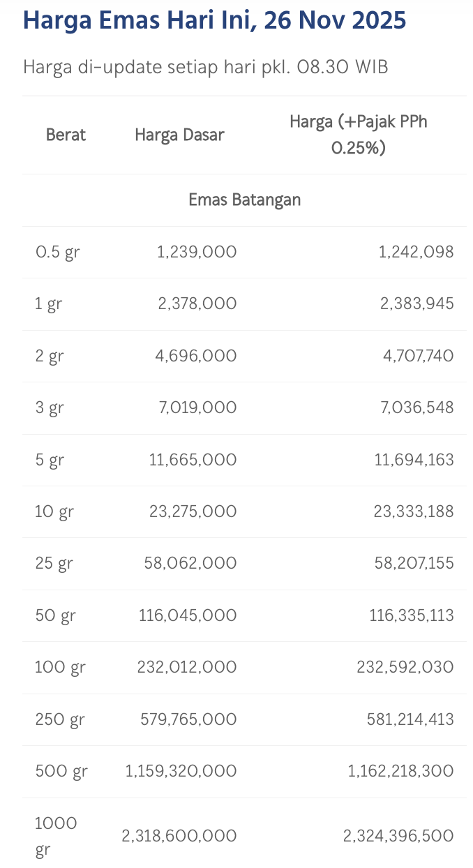The height and width of the screenshot is (868, 473).
Task: Click the Emas Batangan section label
Action: coord(244,200)
